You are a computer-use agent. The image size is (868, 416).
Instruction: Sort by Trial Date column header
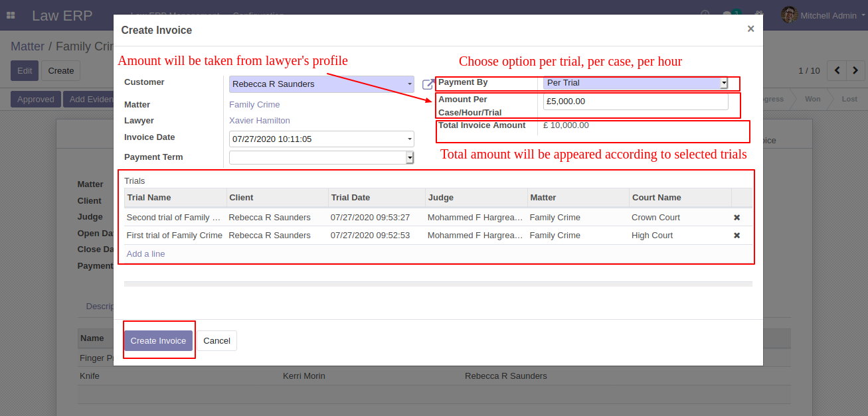click(377, 198)
